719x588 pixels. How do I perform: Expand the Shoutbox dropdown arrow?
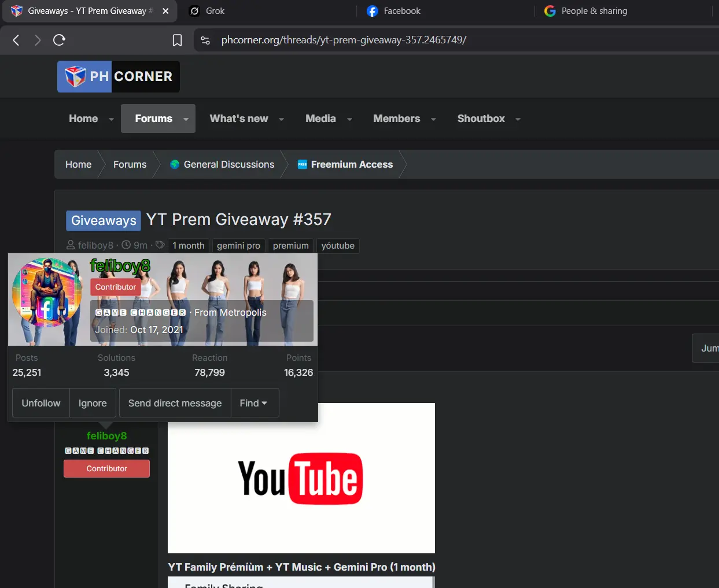518,119
